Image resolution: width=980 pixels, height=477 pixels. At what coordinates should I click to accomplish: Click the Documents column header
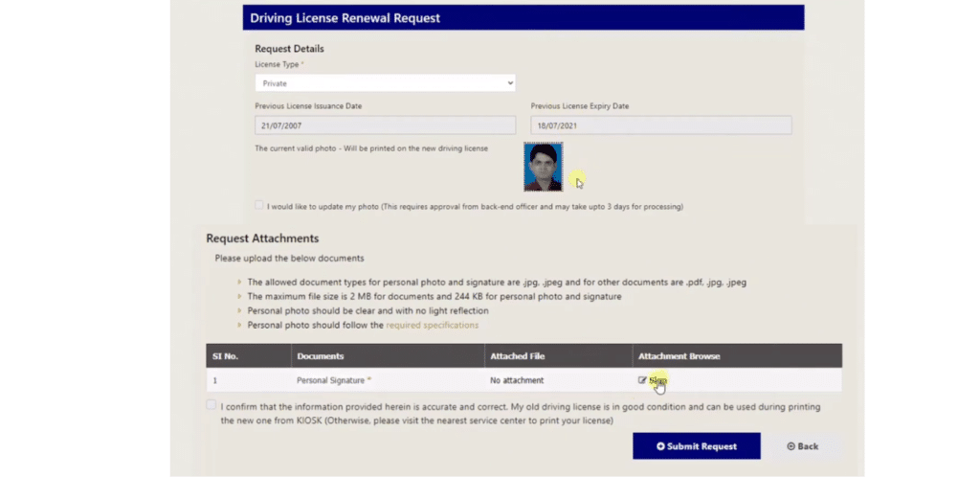pyautogui.click(x=388, y=355)
